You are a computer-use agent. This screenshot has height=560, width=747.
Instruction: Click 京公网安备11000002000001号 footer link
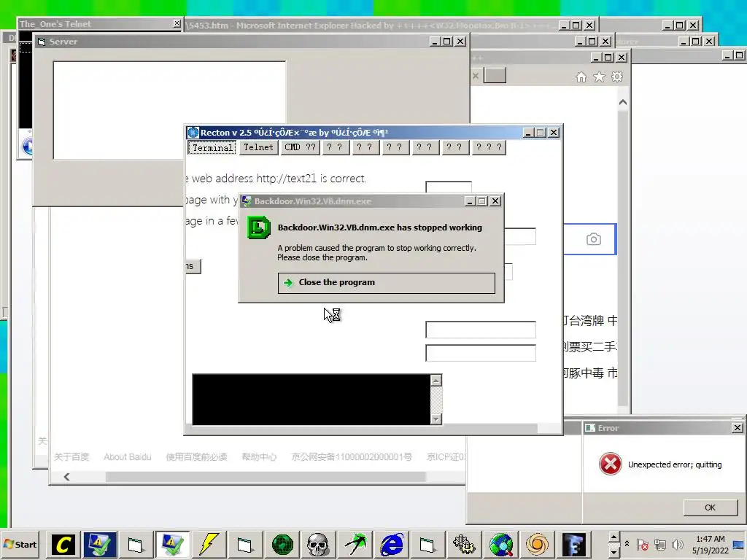pyautogui.click(x=352, y=457)
